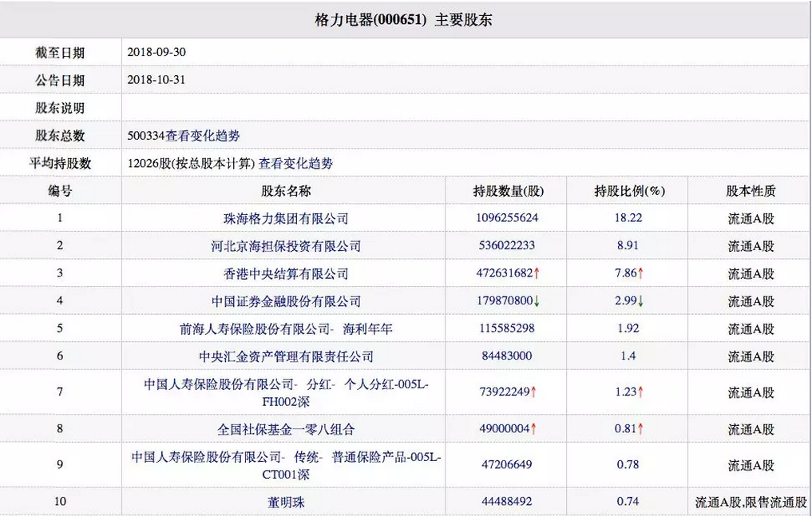Select share count 472631682

(505, 272)
